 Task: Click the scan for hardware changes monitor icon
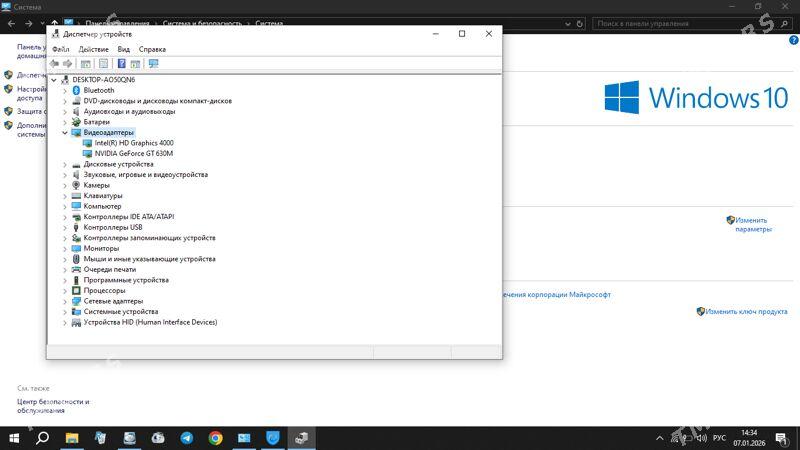tap(153, 64)
